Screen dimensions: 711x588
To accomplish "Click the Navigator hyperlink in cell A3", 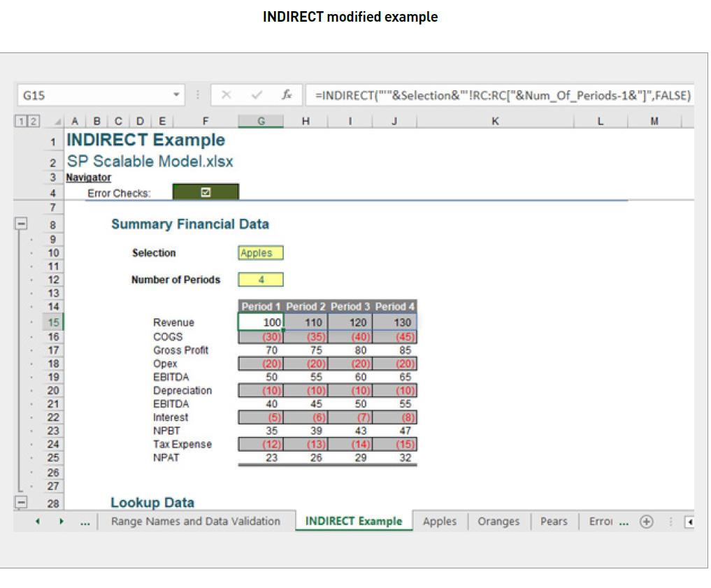I will [x=88, y=177].
